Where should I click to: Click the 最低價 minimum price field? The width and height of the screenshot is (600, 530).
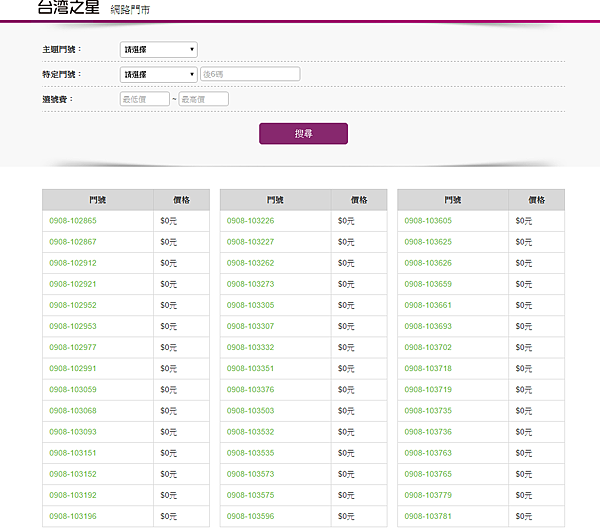[x=144, y=99]
